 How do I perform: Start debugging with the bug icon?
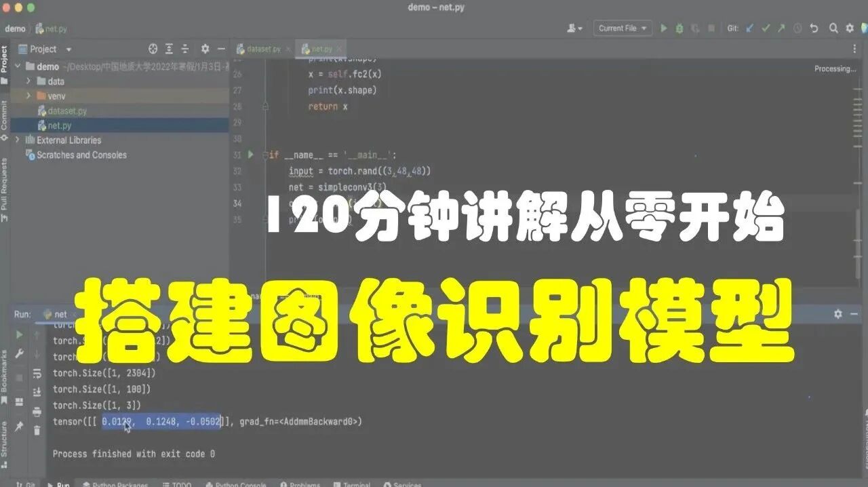[679, 28]
